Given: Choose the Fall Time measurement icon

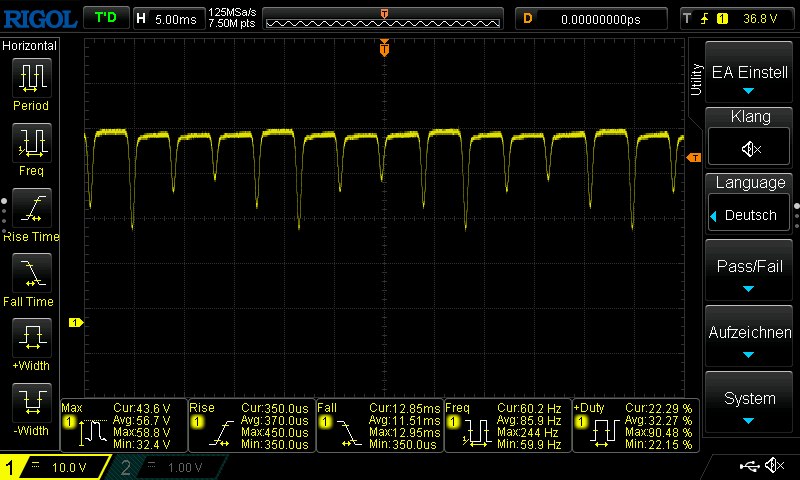Looking at the screenshot, I should 30,273.
